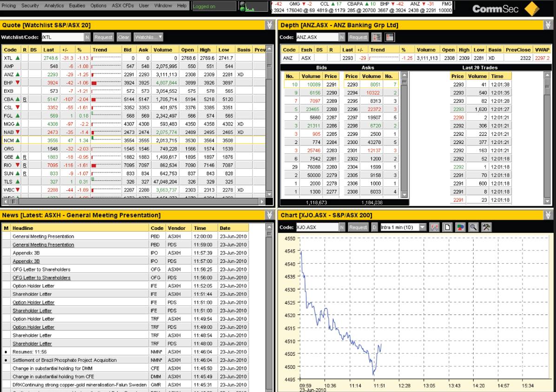The height and width of the screenshot is (392, 556).
Task: Open the Analytics menu
Action: [x=54, y=6]
